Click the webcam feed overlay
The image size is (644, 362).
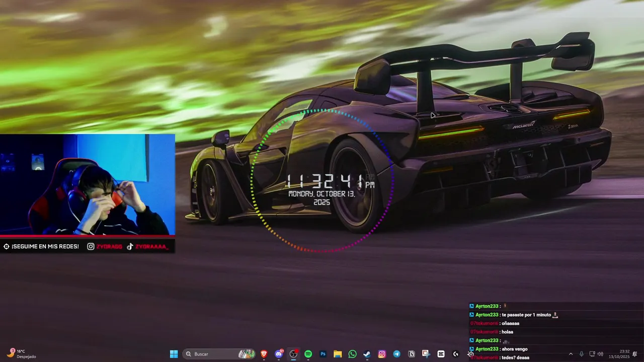tap(88, 185)
